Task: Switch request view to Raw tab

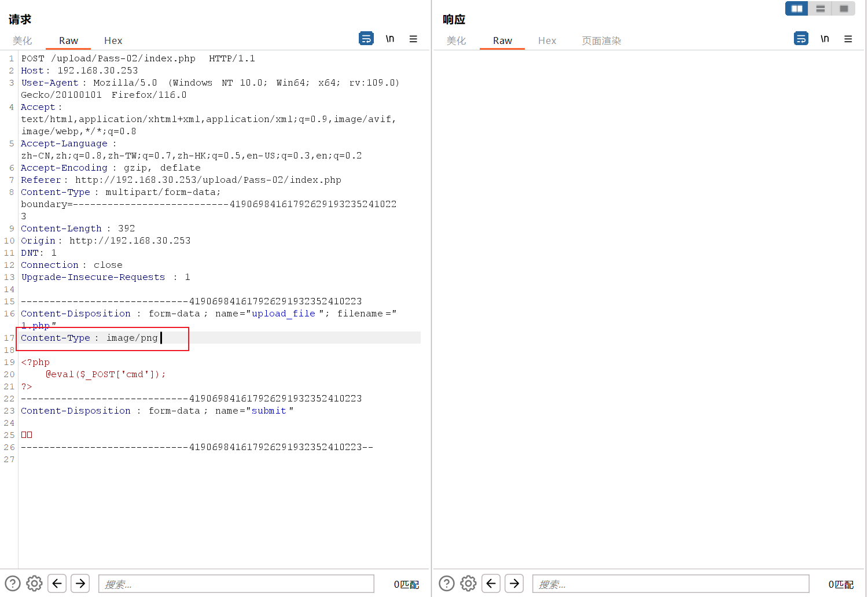Action: 68,40
